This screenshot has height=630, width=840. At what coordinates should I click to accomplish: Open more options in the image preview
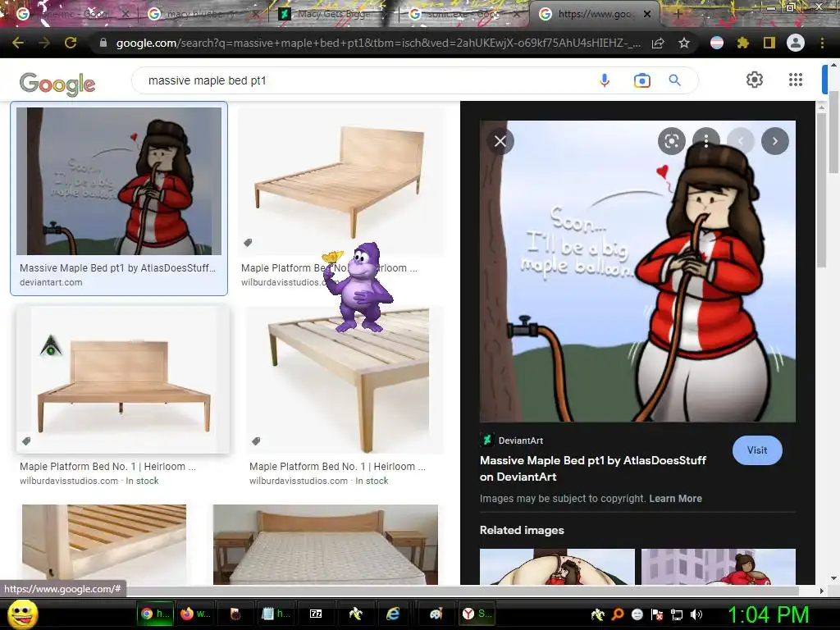706,141
